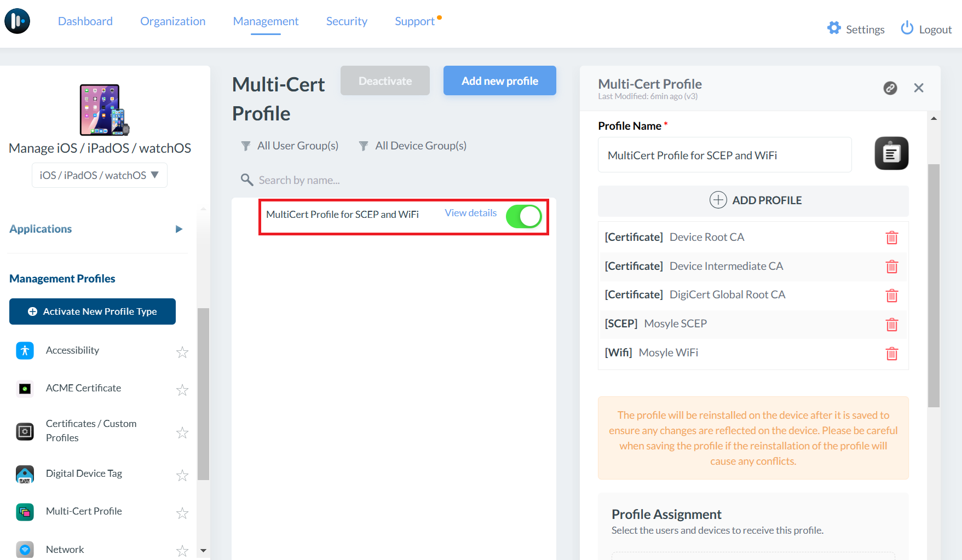Delete the Mosyle SCEP entry
962x560 pixels.
tap(892, 325)
